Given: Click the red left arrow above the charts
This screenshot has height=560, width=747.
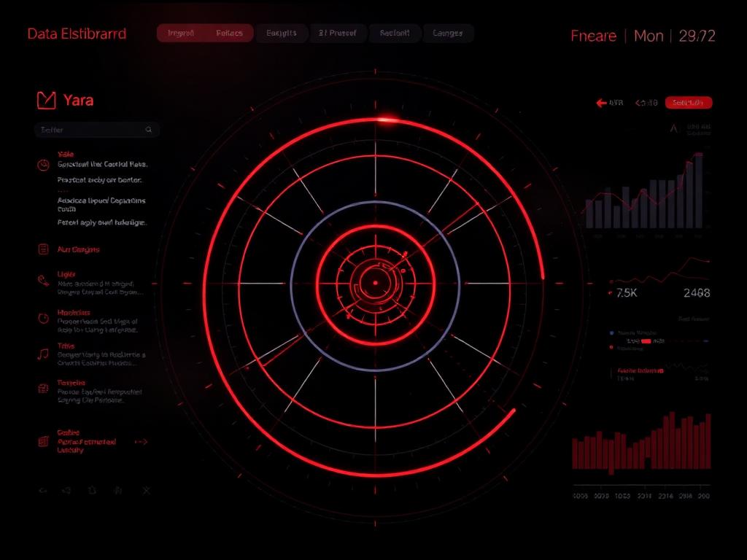Looking at the screenshot, I should (601, 102).
